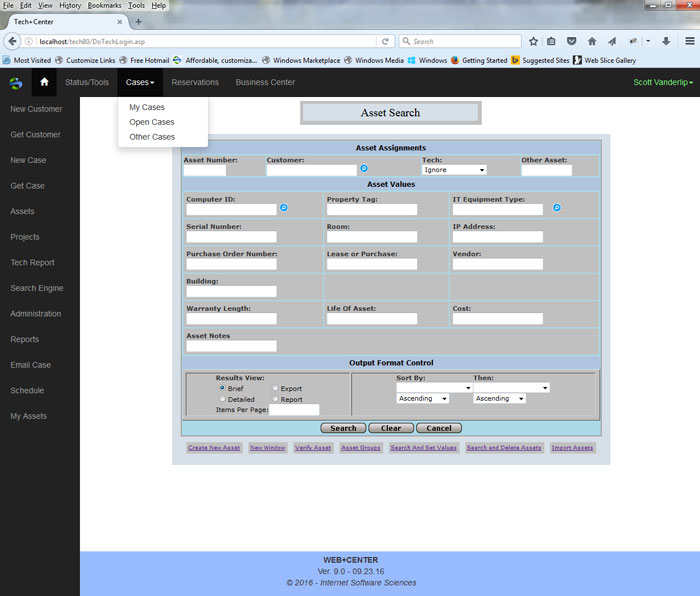The height and width of the screenshot is (596, 700).
Task: Open a new browser tab
Action: pos(138,21)
